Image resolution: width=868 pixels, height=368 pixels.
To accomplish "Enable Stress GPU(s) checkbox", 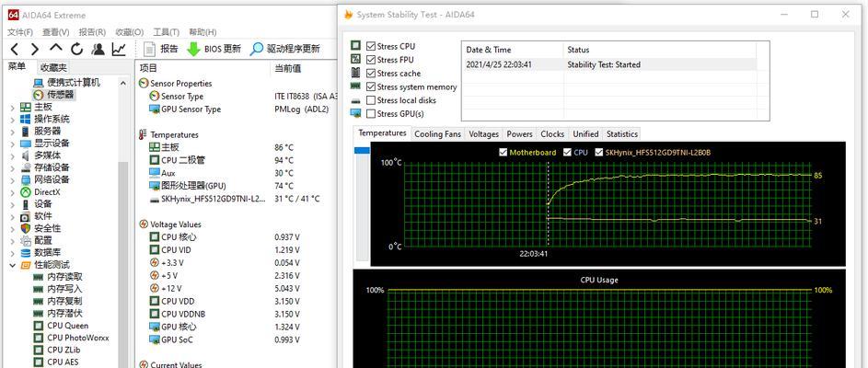I will click(371, 114).
